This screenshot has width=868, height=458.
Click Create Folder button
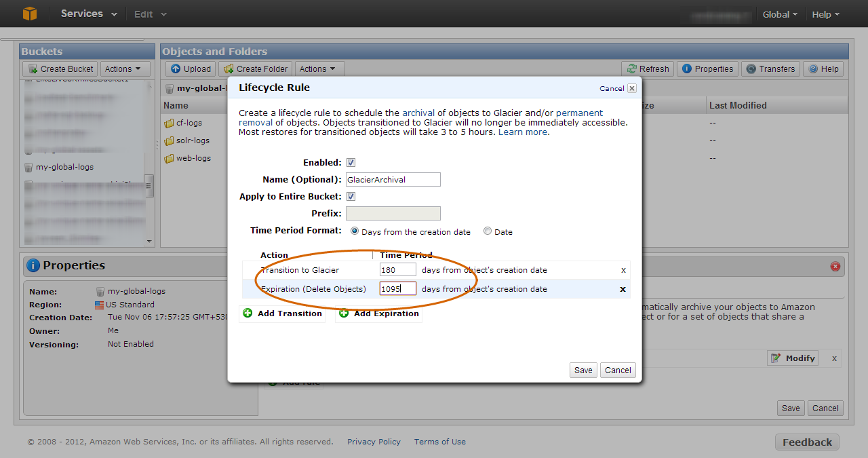pos(256,69)
